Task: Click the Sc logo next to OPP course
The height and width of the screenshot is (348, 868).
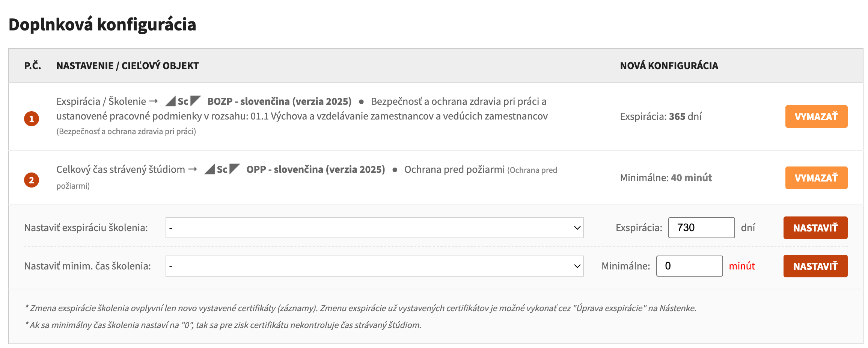Action: pyautogui.click(x=222, y=169)
